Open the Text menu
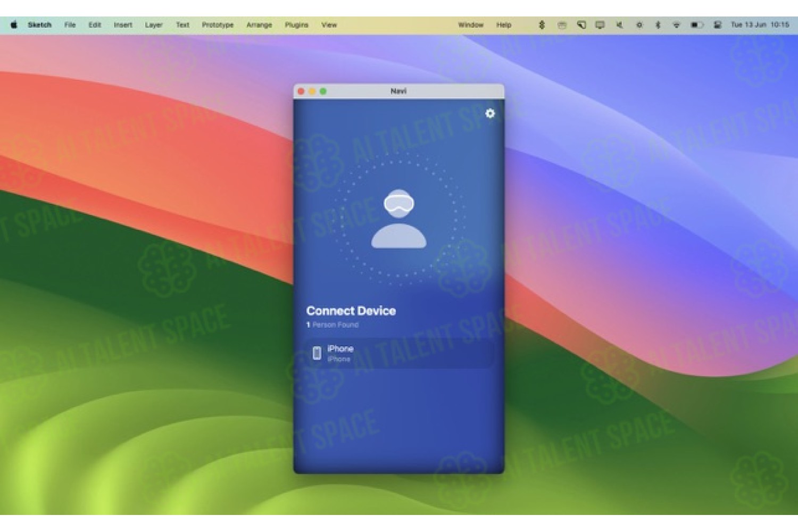 (x=182, y=24)
